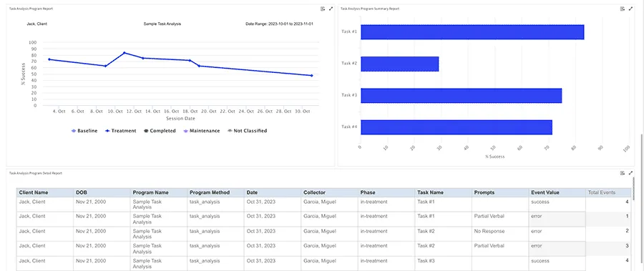Select the Task #4 bar in summary chart
Screen dimensions: 644x271
click(x=457, y=127)
